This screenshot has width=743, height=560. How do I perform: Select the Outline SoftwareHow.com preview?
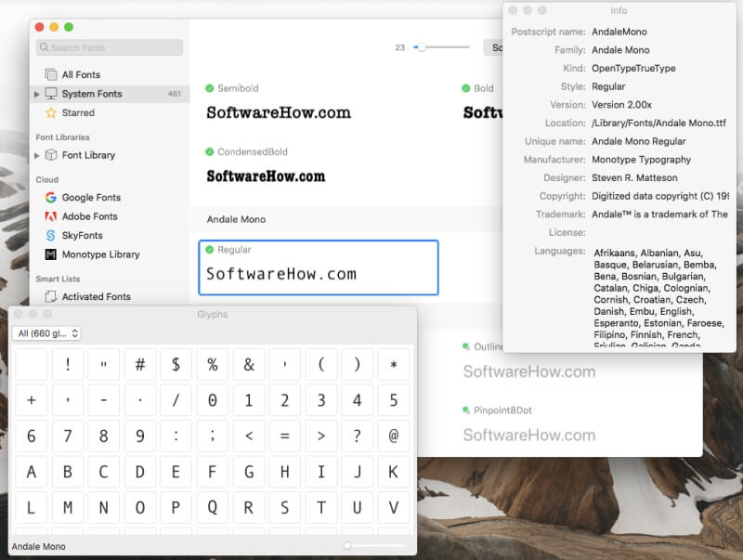(529, 371)
